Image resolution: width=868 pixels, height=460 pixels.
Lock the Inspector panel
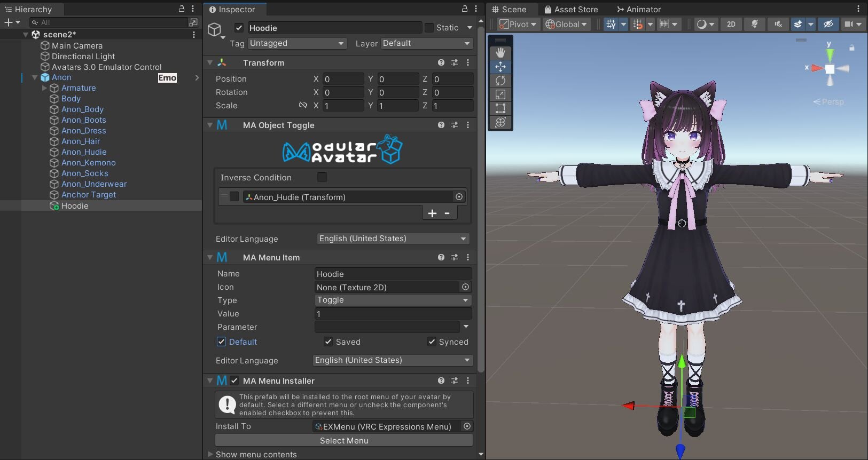coord(465,9)
